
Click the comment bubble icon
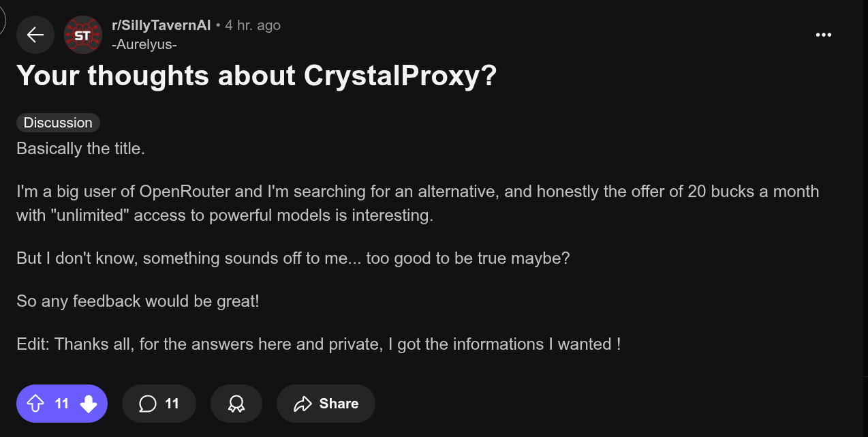(x=147, y=404)
